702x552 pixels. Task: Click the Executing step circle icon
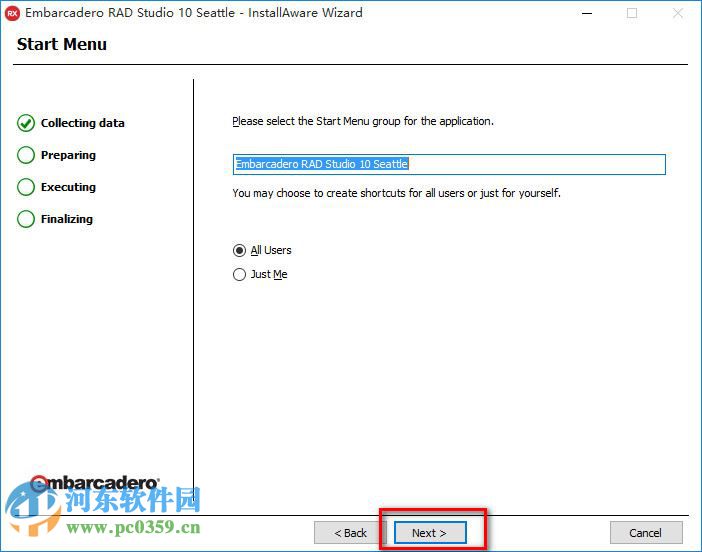click(x=26, y=187)
